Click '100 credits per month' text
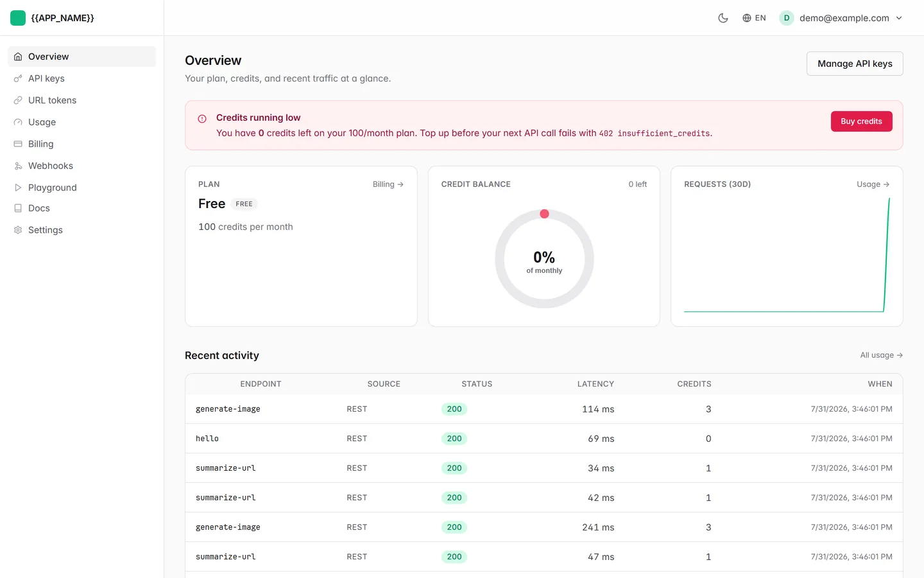 pyautogui.click(x=246, y=227)
